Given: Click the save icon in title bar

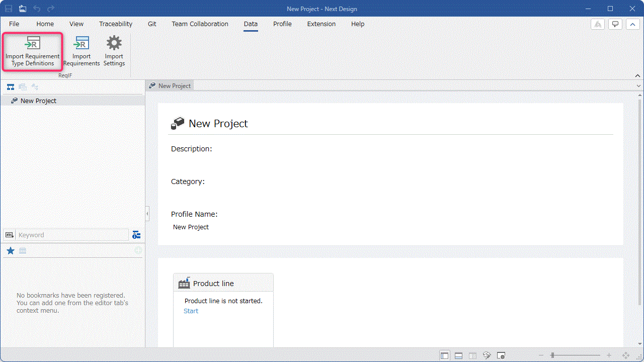Looking at the screenshot, I should 9,9.
